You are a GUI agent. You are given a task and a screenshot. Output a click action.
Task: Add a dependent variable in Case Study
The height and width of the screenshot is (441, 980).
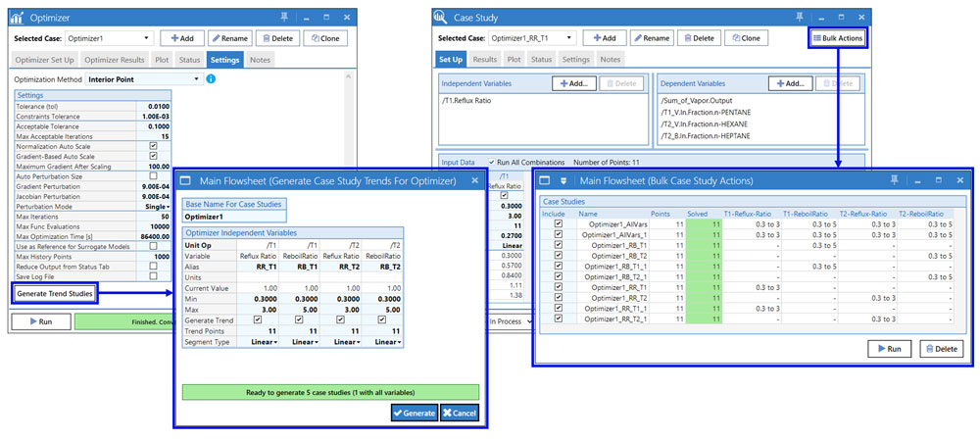pos(790,83)
